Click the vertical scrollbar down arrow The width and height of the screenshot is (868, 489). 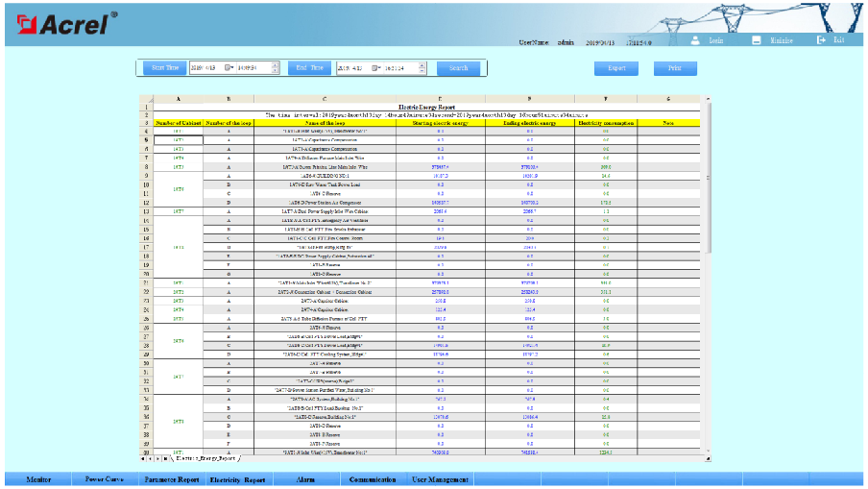coord(708,449)
